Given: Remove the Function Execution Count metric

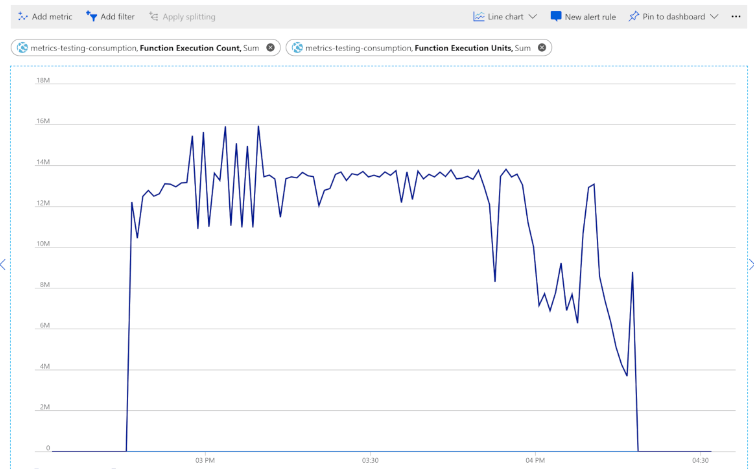Looking at the screenshot, I should [270, 48].
